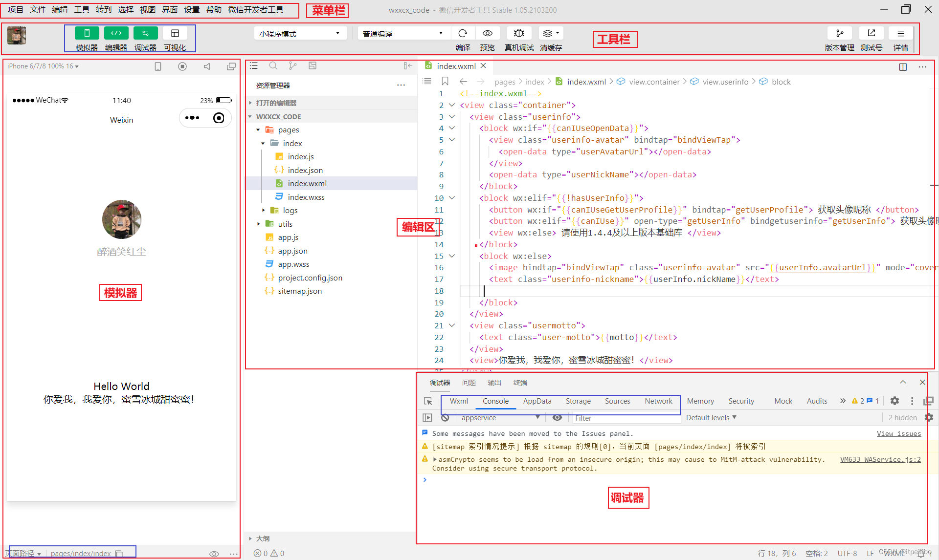Collapse the debugger panel up arrow
Viewport: 939px width, 560px height.
coord(903,382)
